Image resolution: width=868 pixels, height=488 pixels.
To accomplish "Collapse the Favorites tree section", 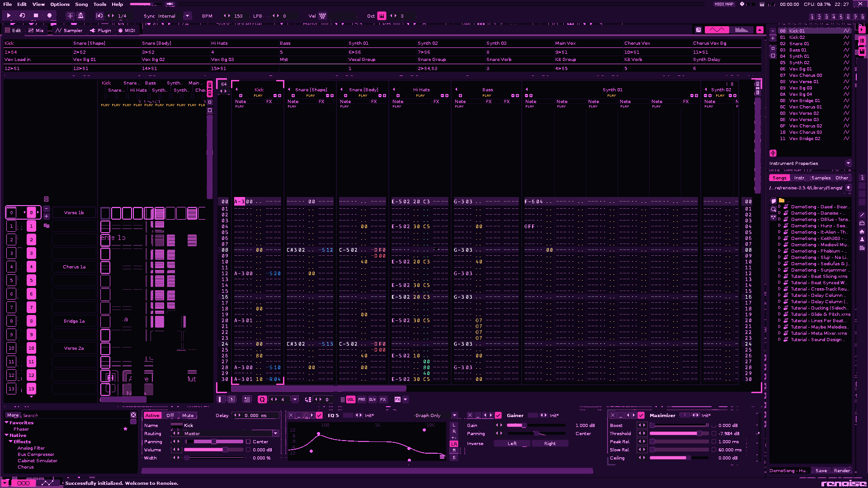I will 7,423.
